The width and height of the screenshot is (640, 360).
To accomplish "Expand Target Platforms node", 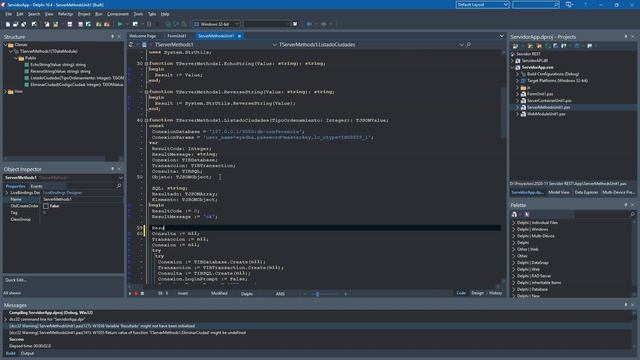I will 517,81.
